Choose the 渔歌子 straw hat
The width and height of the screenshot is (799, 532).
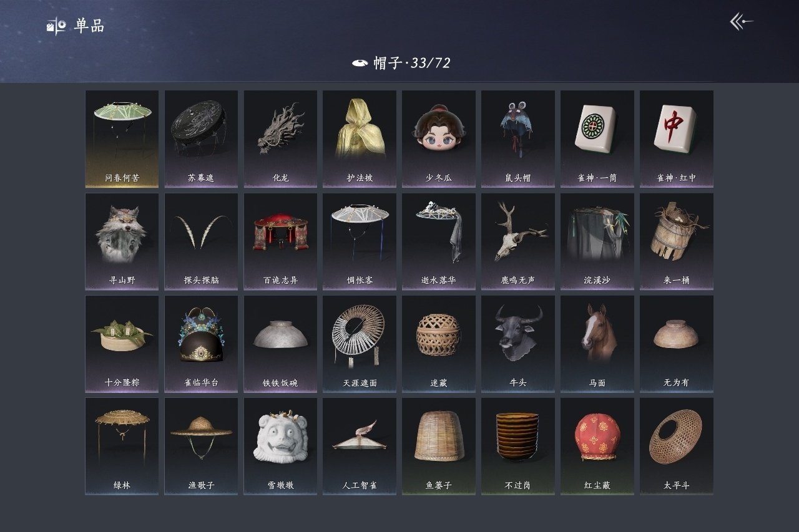click(201, 447)
